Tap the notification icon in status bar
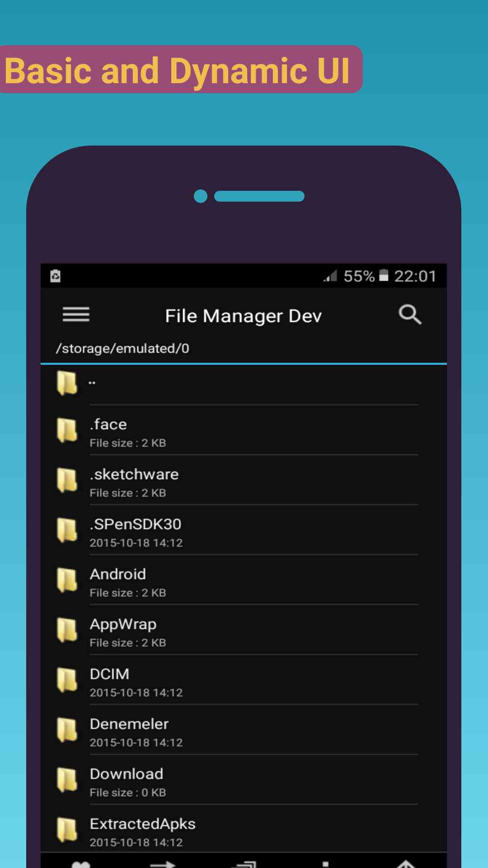This screenshot has width=488, height=868. pyautogui.click(x=56, y=276)
